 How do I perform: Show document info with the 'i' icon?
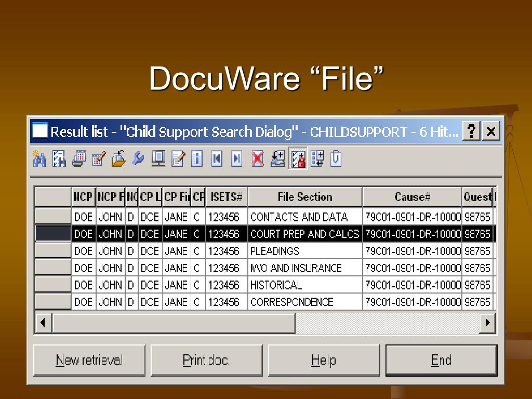coord(197,158)
